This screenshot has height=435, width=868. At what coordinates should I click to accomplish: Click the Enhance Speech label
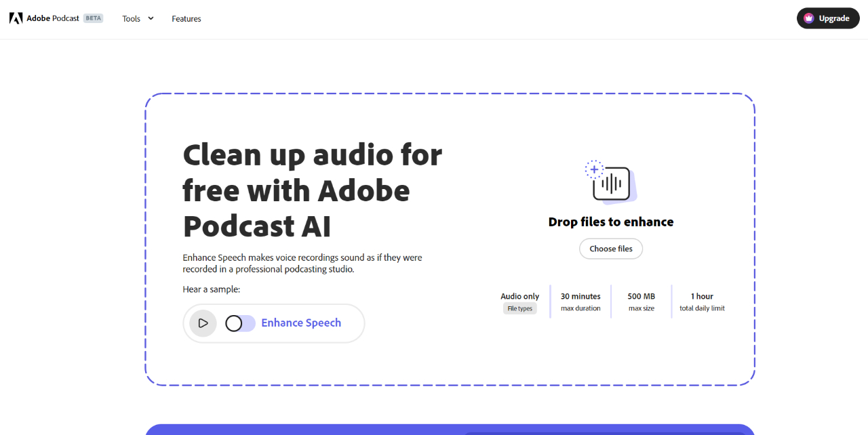301,323
